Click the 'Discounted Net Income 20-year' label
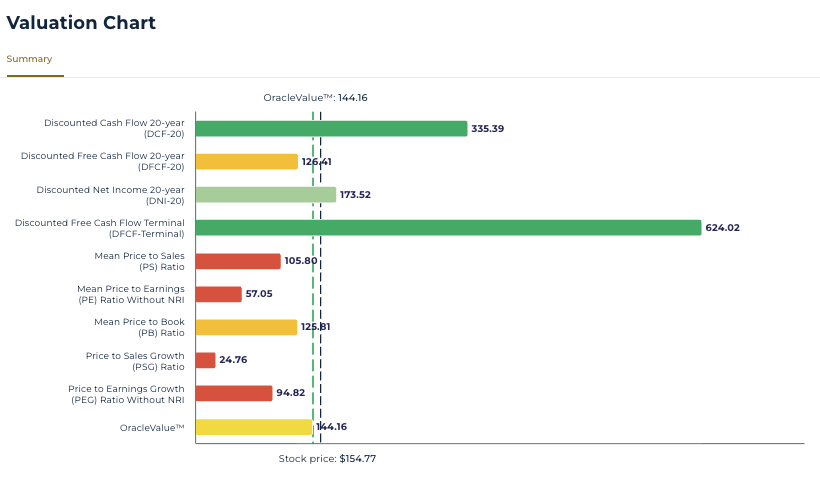Image resolution: width=820 pixels, height=477 pixels. click(110, 195)
